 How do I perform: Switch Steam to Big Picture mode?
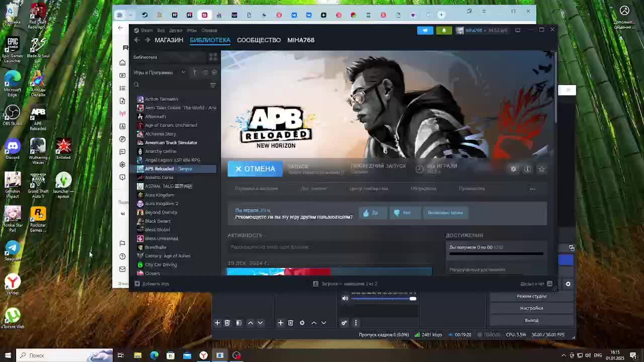[x=518, y=30]
